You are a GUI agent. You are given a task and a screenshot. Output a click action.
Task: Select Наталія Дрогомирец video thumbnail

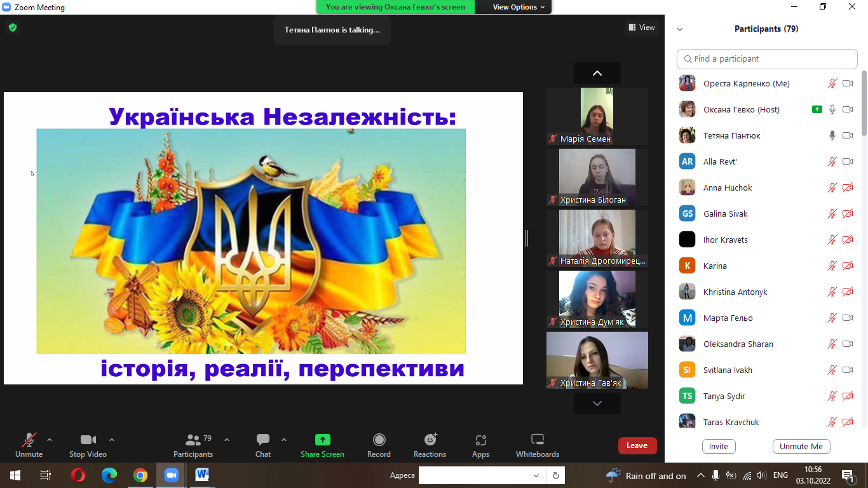point(597,238)
